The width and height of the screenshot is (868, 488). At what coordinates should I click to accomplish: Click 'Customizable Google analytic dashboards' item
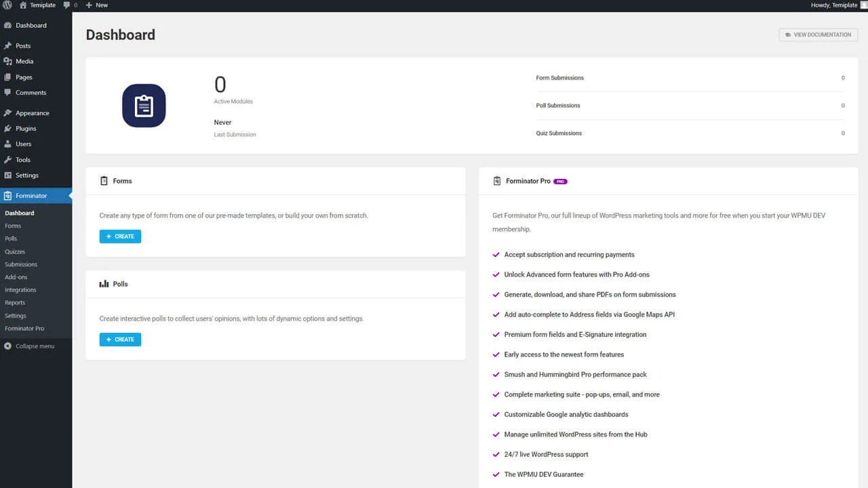[566, 415]
